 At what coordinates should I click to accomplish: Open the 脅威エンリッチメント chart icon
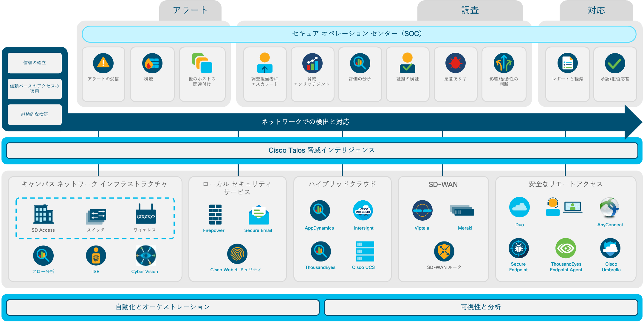312,63
